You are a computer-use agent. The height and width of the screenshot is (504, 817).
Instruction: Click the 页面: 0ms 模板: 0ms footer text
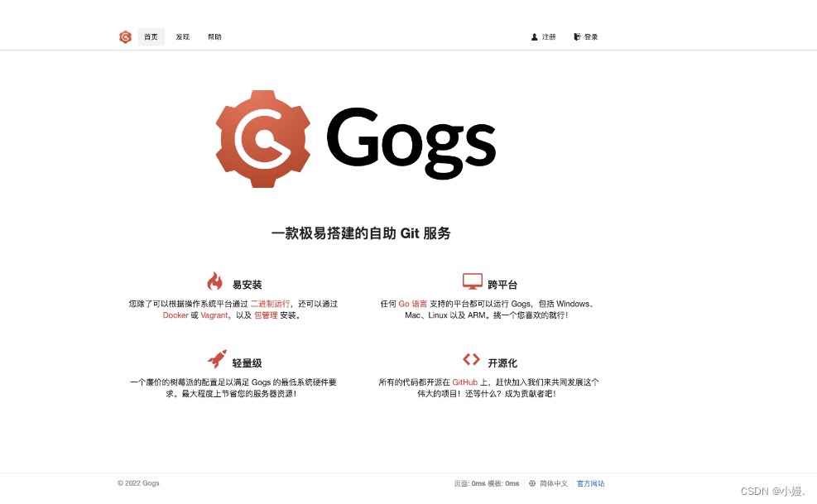tap(487, 483)
